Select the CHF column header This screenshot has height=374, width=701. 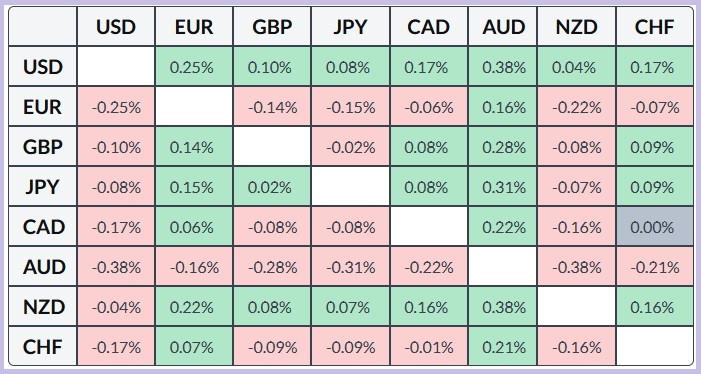click(x=655, y=27)
